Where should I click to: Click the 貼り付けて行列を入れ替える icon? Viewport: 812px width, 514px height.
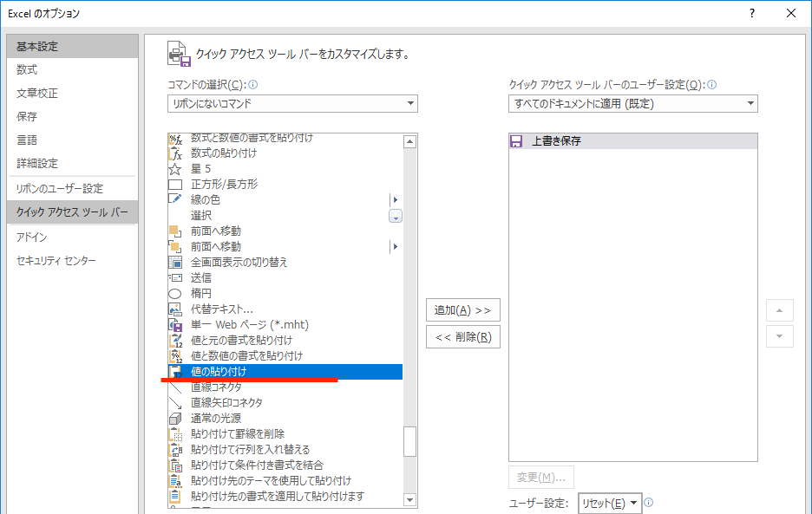pos(175,449)
